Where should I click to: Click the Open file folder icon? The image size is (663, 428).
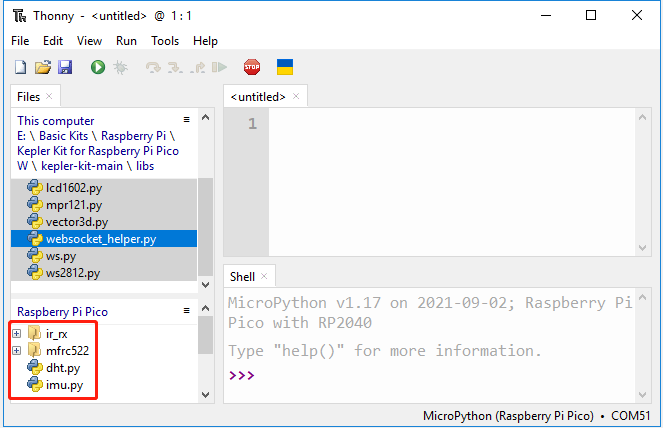tap(43, 67)
